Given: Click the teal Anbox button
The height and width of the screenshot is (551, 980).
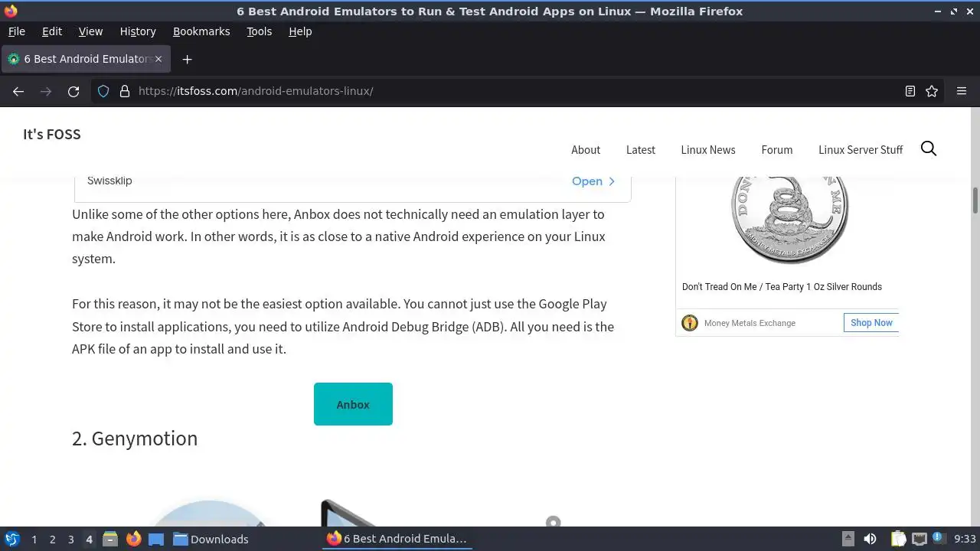Looking at the screenshot, I should [353, 404].
